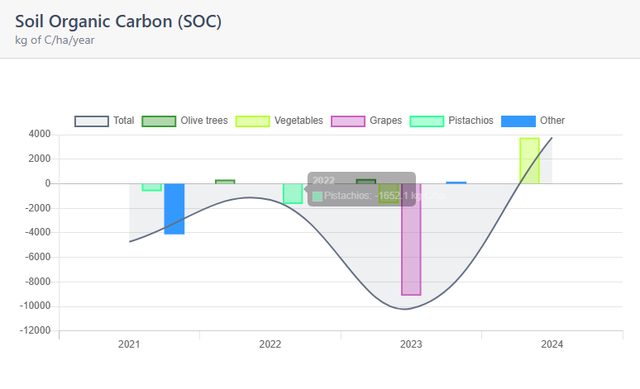Select the tall Grapes bar for 2023

(411, 239)
